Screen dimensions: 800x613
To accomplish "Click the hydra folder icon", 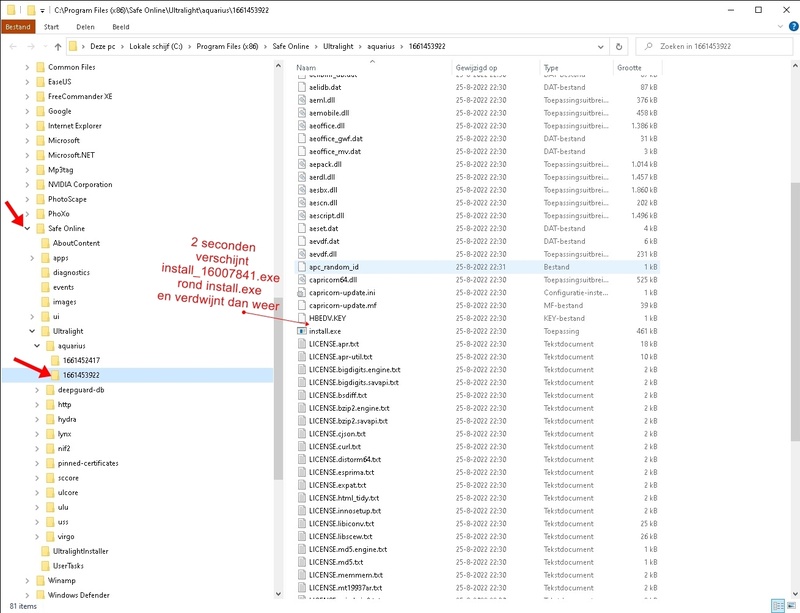I will pos(50,419).
